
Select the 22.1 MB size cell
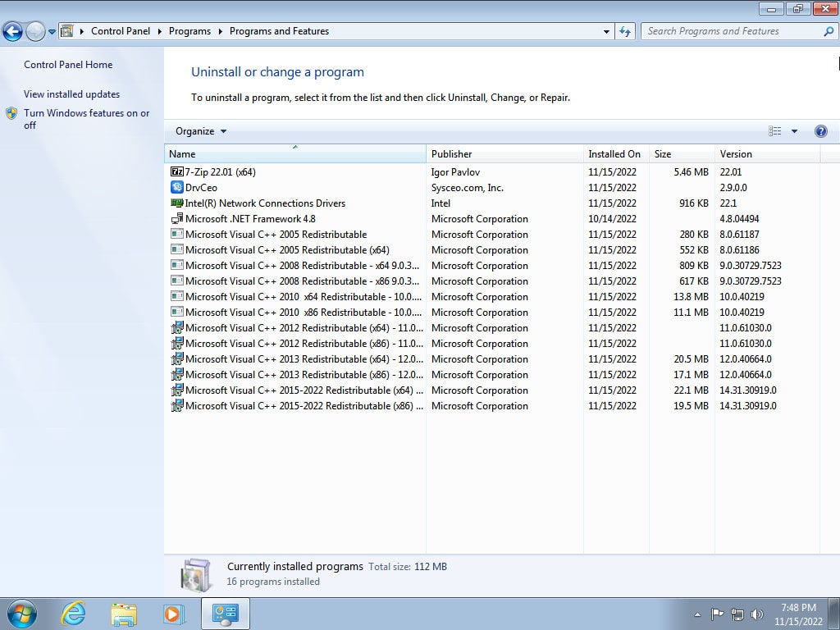(691, 390)
